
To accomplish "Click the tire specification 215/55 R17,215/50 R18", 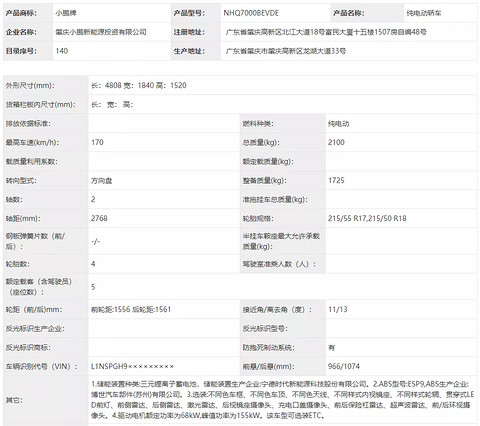I will click(367, 218).
